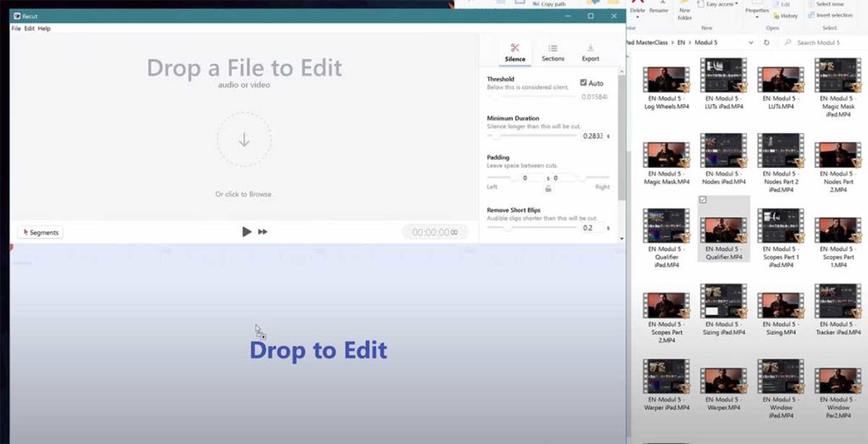
Task: Open the Export tab
Action: click(x=590, y=53)
